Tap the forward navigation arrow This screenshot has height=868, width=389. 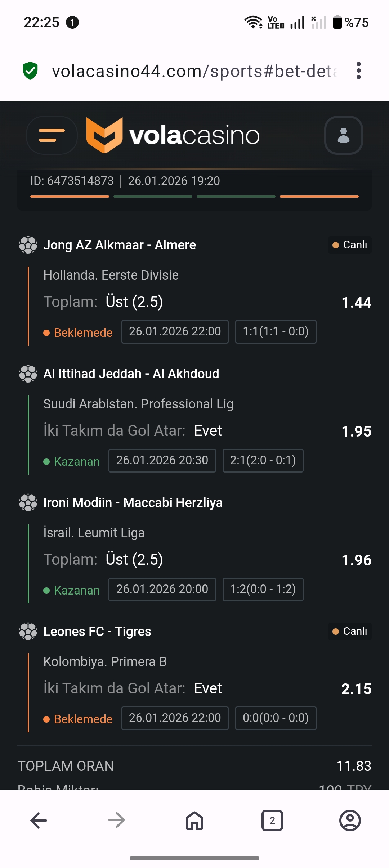tap(116, 820)
